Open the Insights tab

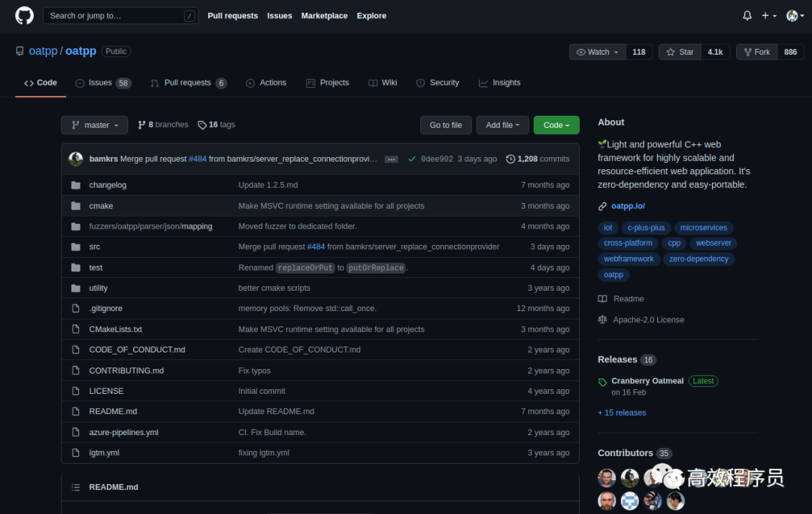coord(499,83)
